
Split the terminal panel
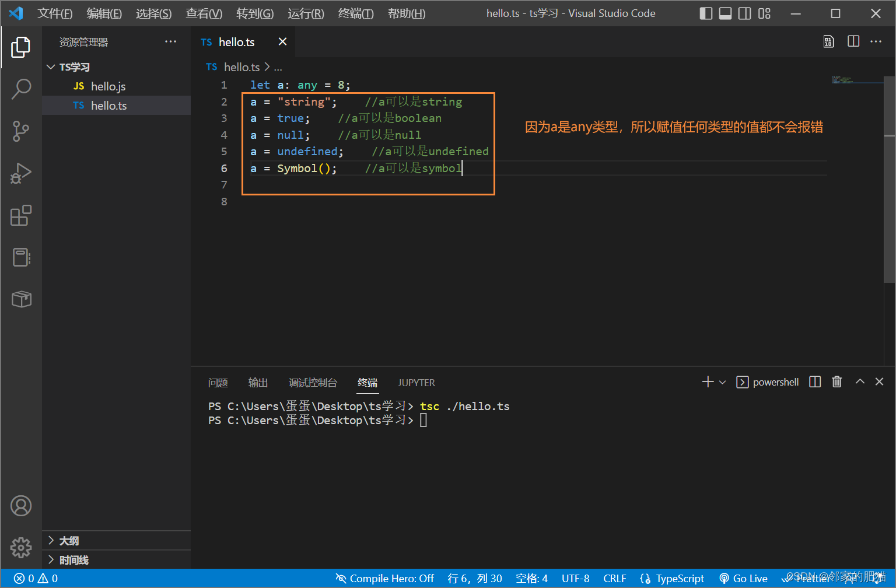[815, 382]
